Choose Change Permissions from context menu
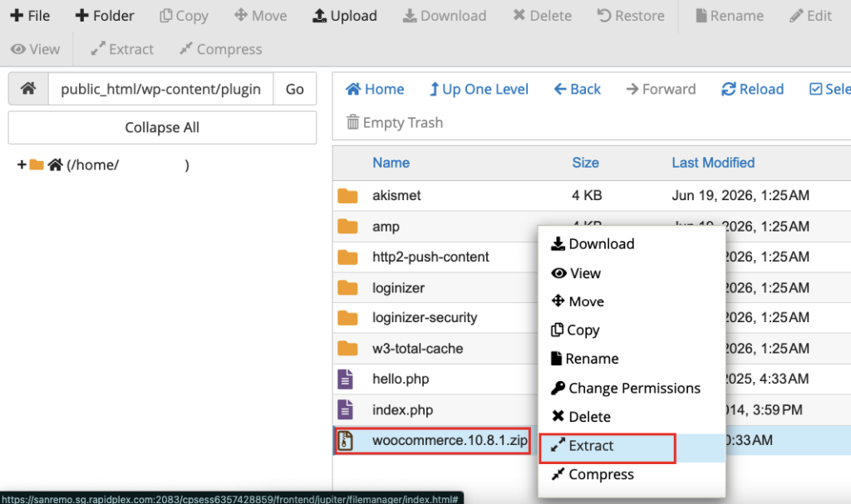851x504 pixels. [x=626, y=389]
